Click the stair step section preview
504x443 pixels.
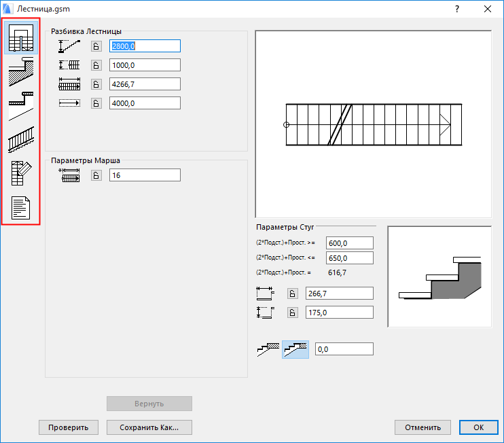(439, 277)
